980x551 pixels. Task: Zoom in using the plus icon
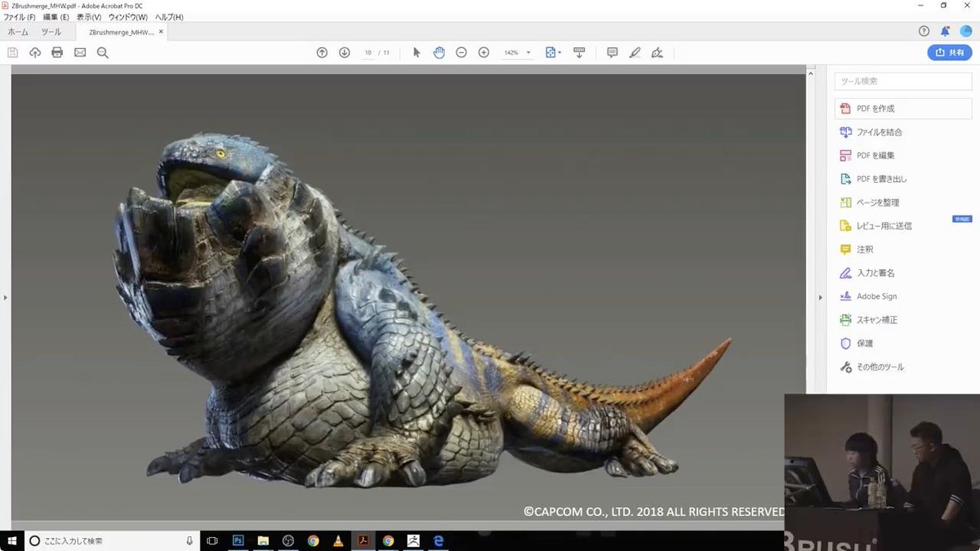483,51
